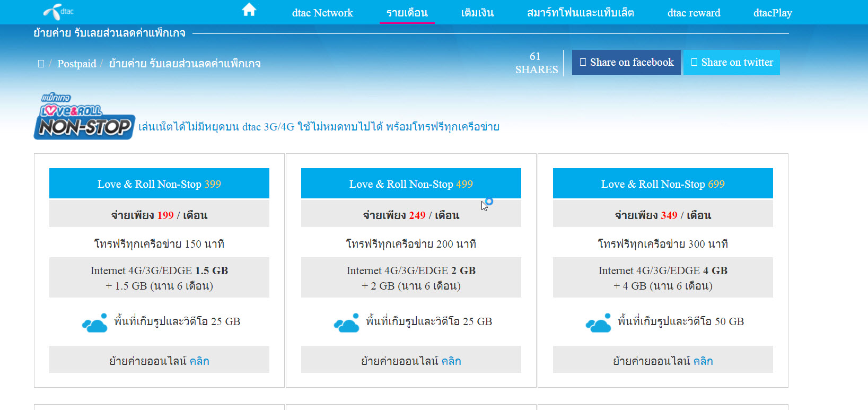Click the dtac logo
Viewport: 868px width, 410px height.
pyautogui.click(x=58, y=12)
